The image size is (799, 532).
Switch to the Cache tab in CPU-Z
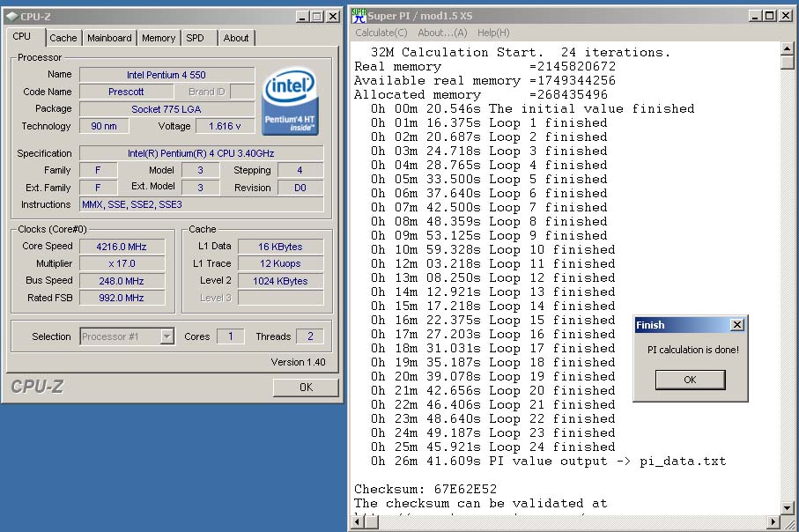[63, 38]
